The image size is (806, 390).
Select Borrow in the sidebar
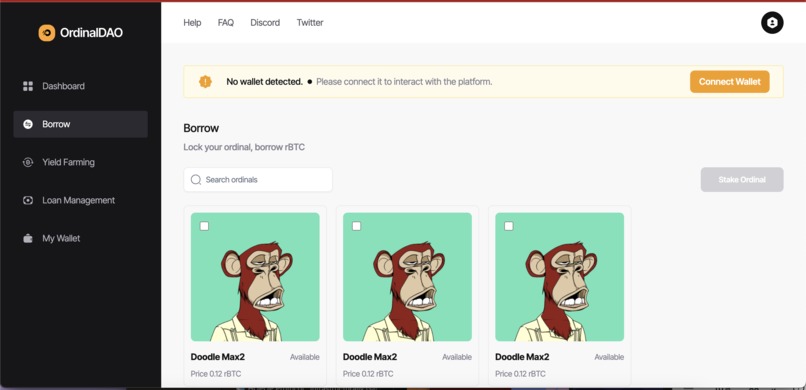pyautogui.click(x=80, y=124)
